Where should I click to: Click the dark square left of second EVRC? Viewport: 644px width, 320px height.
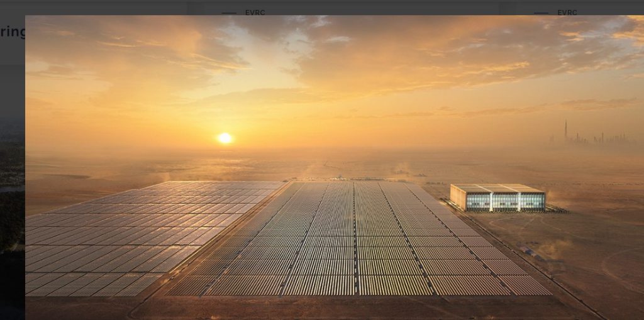click(508, 9)
